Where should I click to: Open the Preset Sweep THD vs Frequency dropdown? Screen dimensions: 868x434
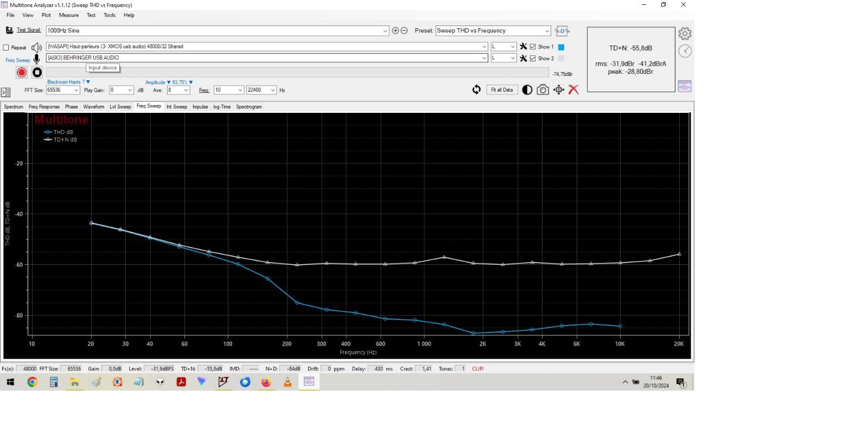point(547,31)
